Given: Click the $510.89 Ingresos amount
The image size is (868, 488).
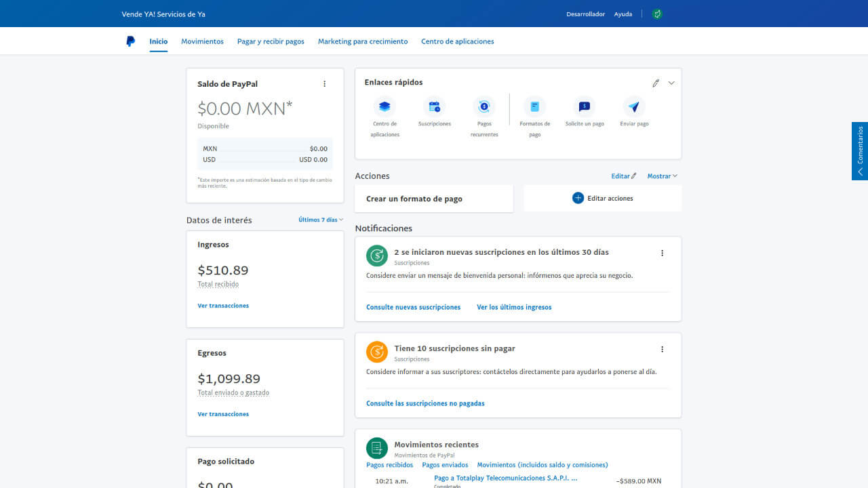Looking at the screenshot, I should tap(223, 270).
